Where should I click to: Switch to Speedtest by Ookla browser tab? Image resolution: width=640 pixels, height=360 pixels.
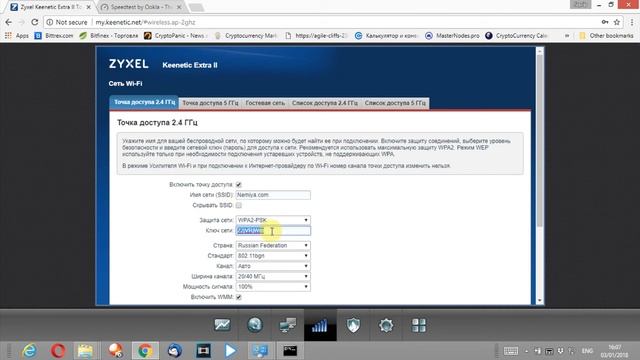click(x=140, y=7)
